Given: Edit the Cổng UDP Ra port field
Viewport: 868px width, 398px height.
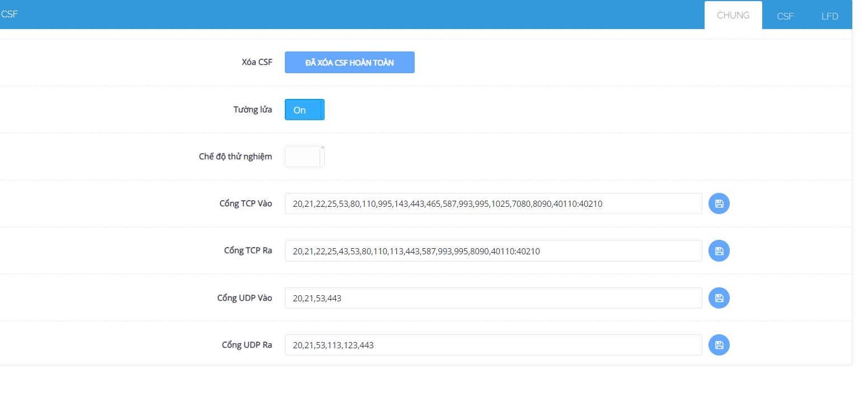Looking at the screenshot, I should [493, 345].
